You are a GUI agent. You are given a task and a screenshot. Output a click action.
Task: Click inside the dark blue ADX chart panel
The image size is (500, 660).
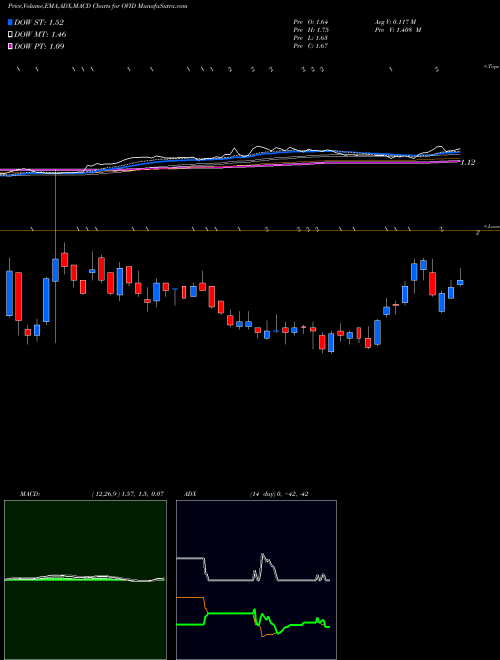pyautogui.click(x=256, y=580)
